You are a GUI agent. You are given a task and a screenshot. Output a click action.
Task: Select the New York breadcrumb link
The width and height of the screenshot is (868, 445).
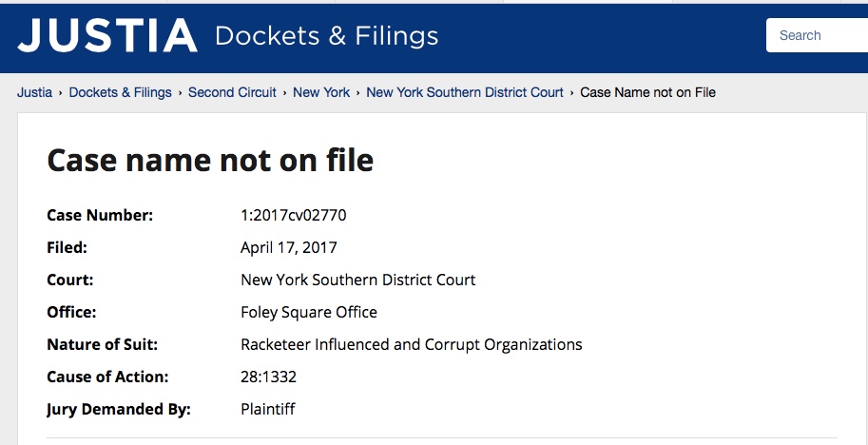pos(321,92)
